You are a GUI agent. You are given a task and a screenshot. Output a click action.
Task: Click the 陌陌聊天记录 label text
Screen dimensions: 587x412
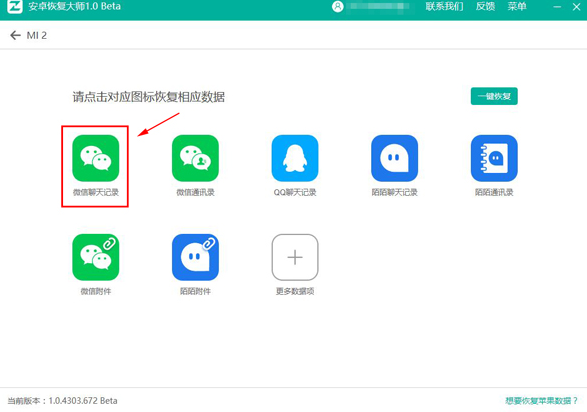coord(394,192)
